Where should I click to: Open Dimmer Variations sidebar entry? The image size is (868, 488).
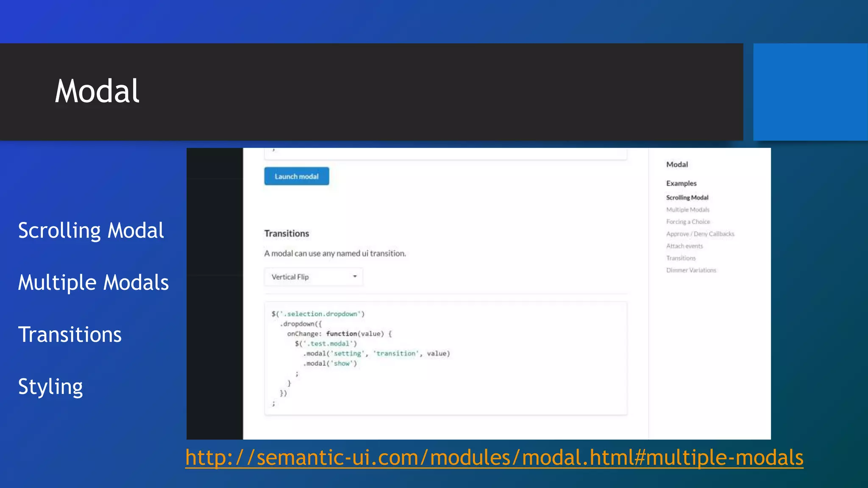point(691,270)
